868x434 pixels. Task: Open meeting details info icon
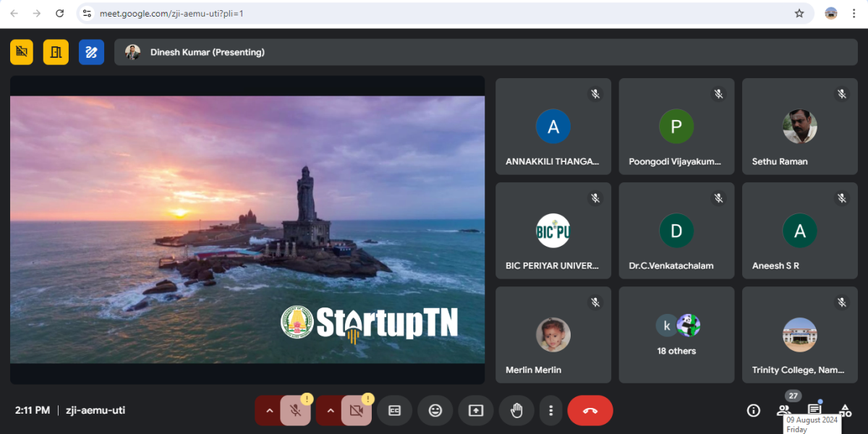(x=753, y=410)
